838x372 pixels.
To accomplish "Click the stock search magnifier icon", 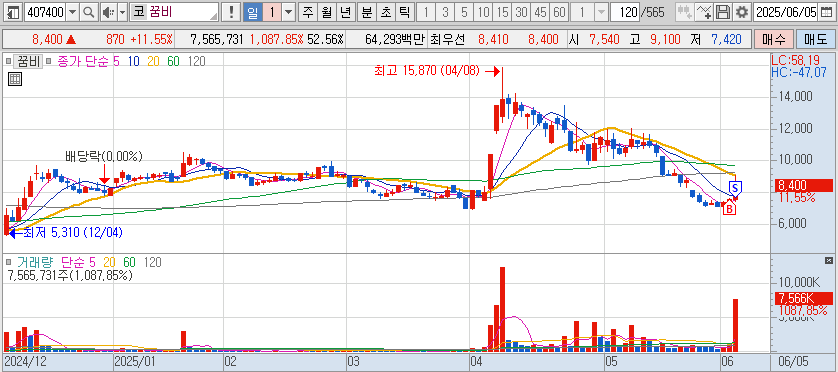I will [x=89, y=12].
